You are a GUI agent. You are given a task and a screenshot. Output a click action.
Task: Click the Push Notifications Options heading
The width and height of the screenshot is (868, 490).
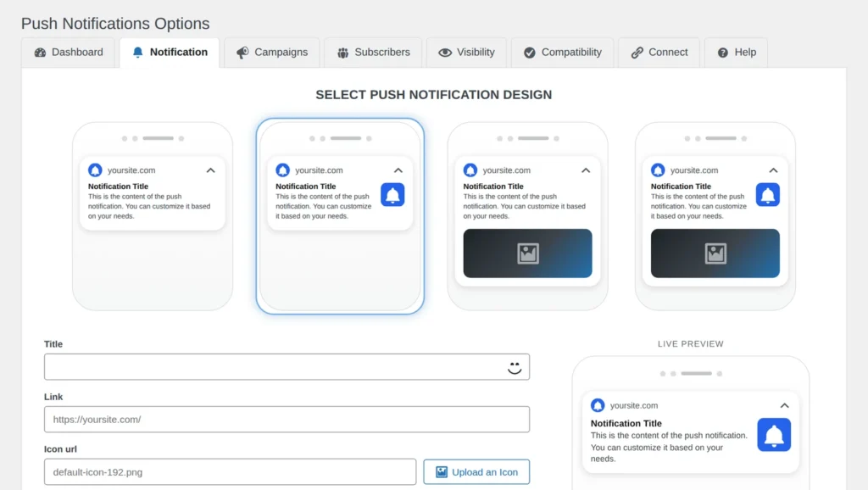[x=115, y=23]
